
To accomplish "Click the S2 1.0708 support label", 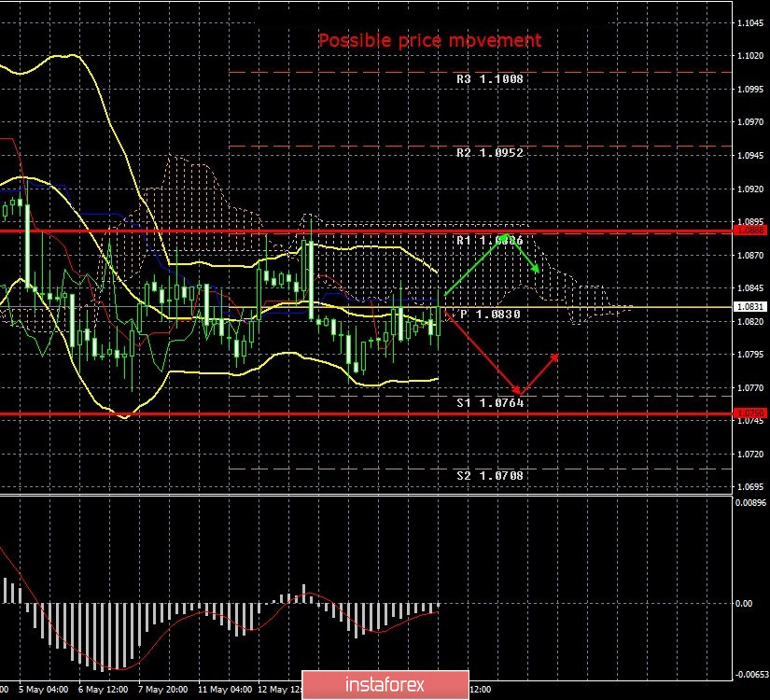I will (490, 475).
